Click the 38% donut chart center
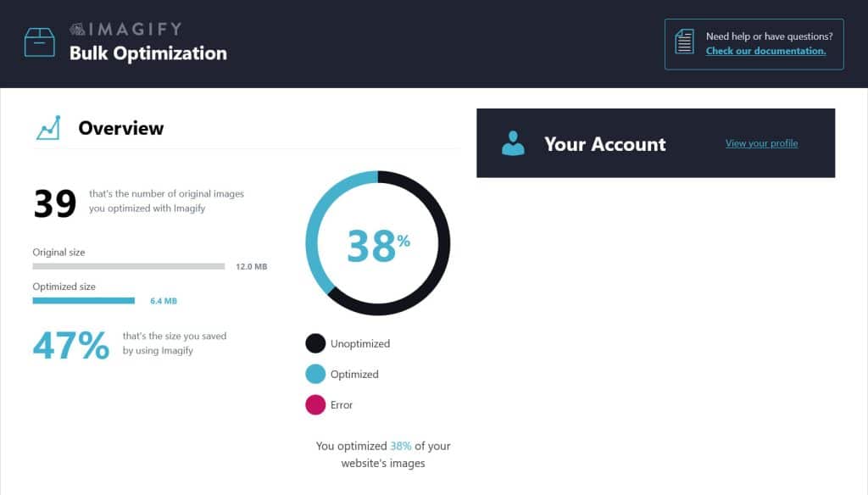Screen dimensions: 868x495 [x=378, y=244]
